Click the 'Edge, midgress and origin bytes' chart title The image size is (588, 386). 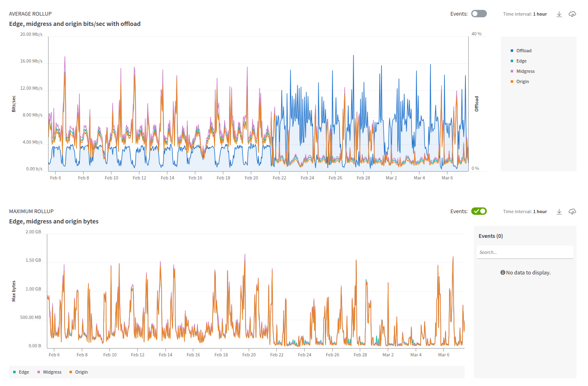click(x=53, y=221)
